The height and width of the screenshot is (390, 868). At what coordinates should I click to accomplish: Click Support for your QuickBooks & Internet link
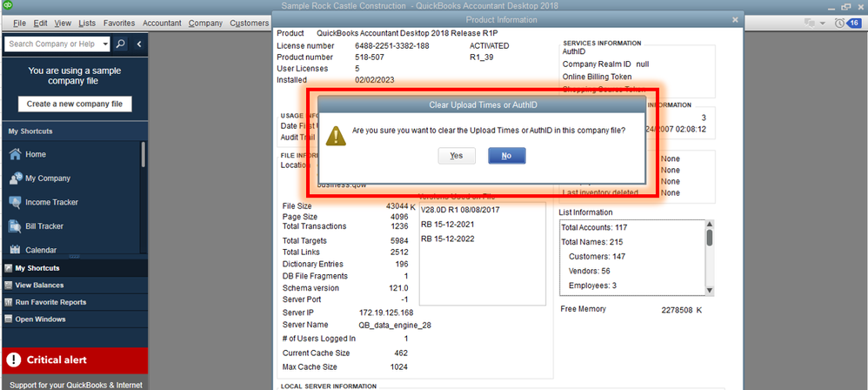click(76, 385)
